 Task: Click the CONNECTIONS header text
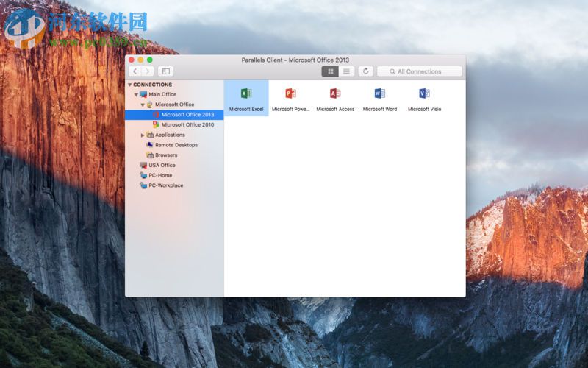click(153, 85)
